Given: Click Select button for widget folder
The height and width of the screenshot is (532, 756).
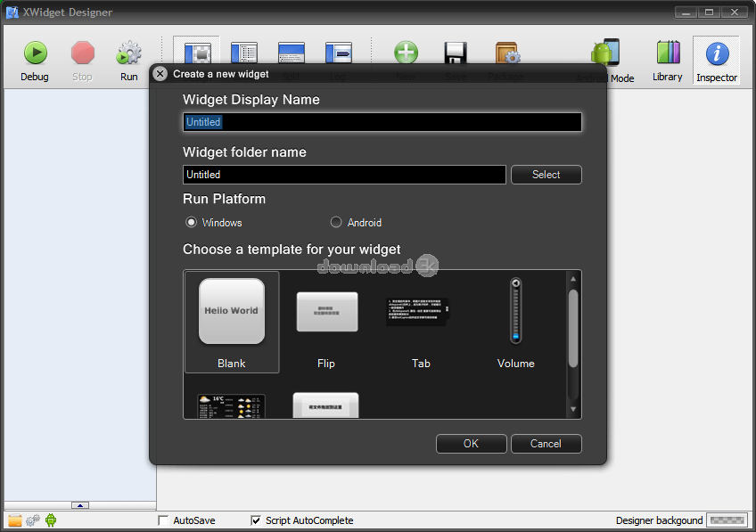Looking at the screenshot, I should tap(546, 175).
